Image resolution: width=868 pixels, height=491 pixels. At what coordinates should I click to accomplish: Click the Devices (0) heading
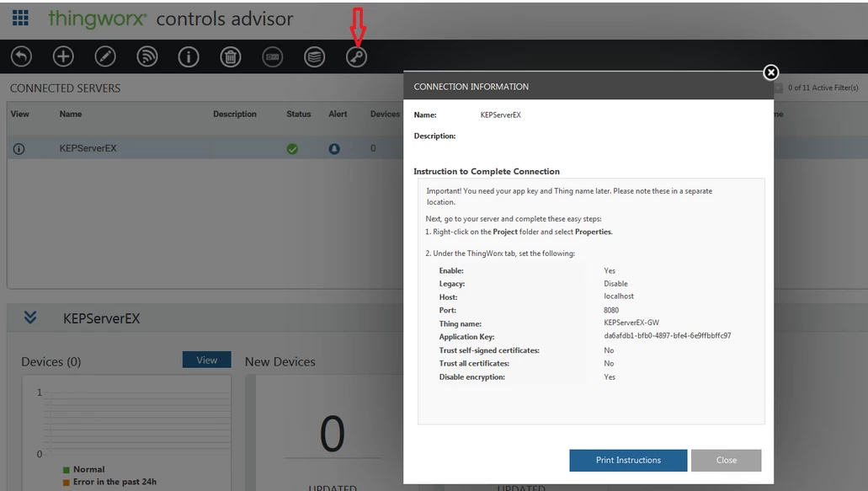(51, 362)
